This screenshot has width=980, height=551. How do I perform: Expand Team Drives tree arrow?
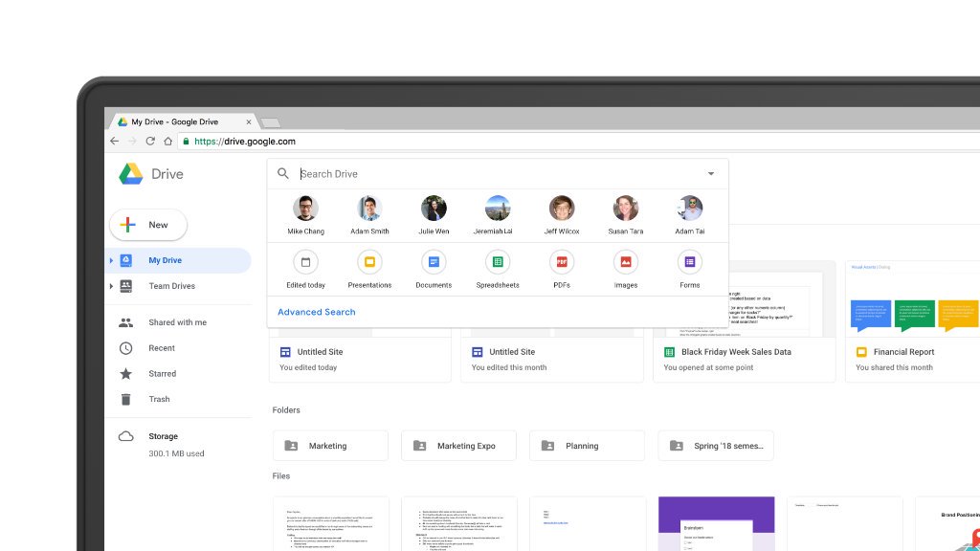pyautogui.click(x=111, y=286)
